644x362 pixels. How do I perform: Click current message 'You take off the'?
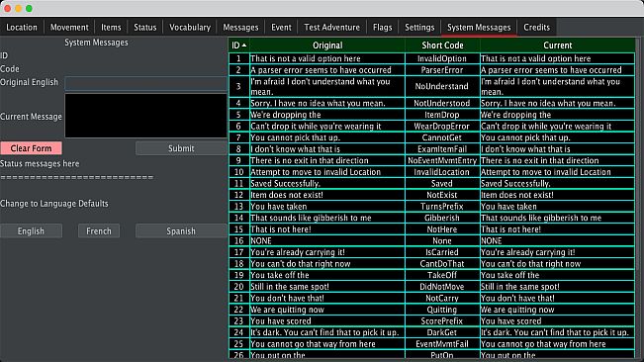557,275
